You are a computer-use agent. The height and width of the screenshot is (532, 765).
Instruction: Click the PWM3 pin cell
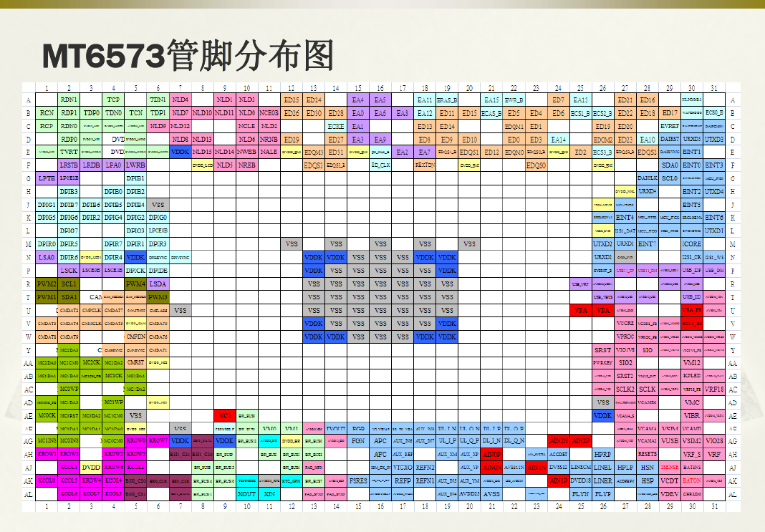tap(158, 296)
